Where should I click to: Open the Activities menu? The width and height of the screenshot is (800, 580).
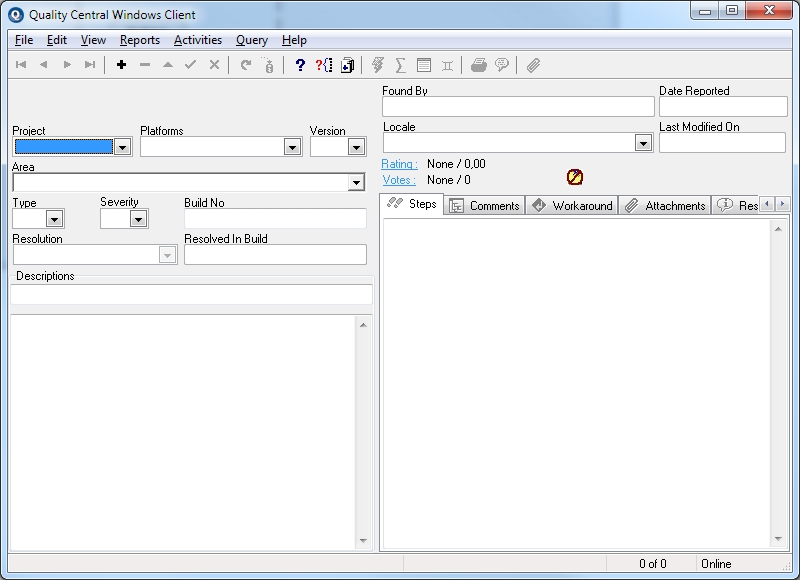[x=198, y=40]
